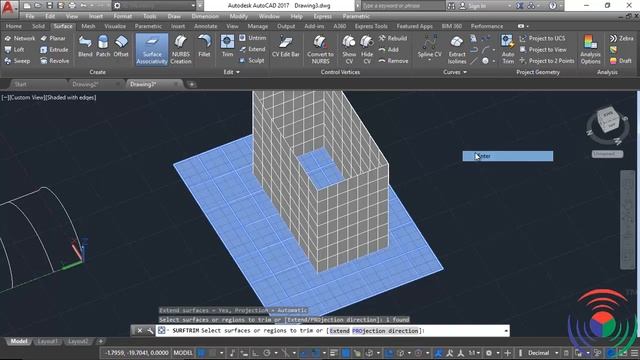This screenshot has width=640, height=360.
Task: Run Draft analysis
Action: pos(620,61)
